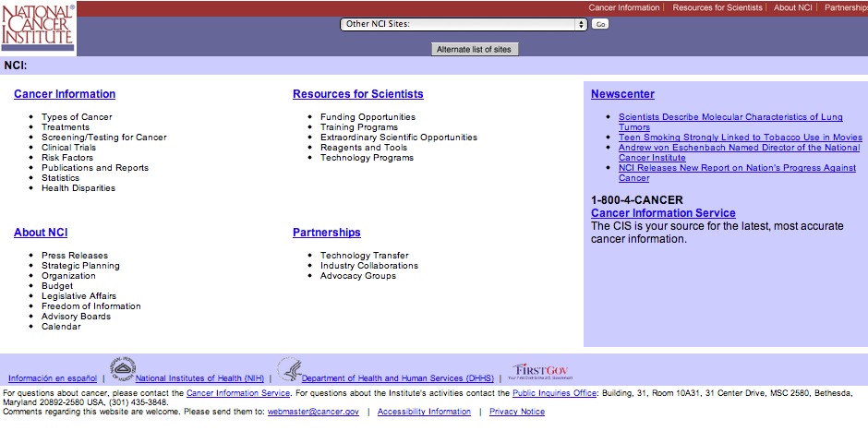This screenshot has width=868, height=443.
Task: Click the NIH seal logo
Action: (x=123, y=369)
